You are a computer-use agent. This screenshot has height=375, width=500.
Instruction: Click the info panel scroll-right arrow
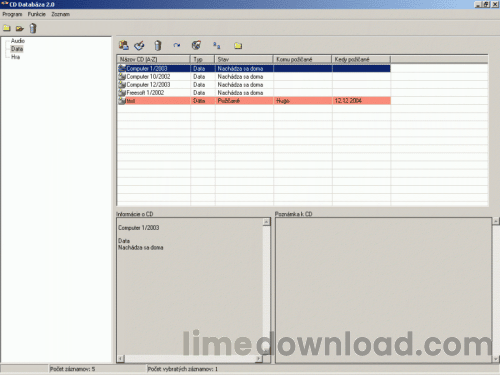coord(259,359)
